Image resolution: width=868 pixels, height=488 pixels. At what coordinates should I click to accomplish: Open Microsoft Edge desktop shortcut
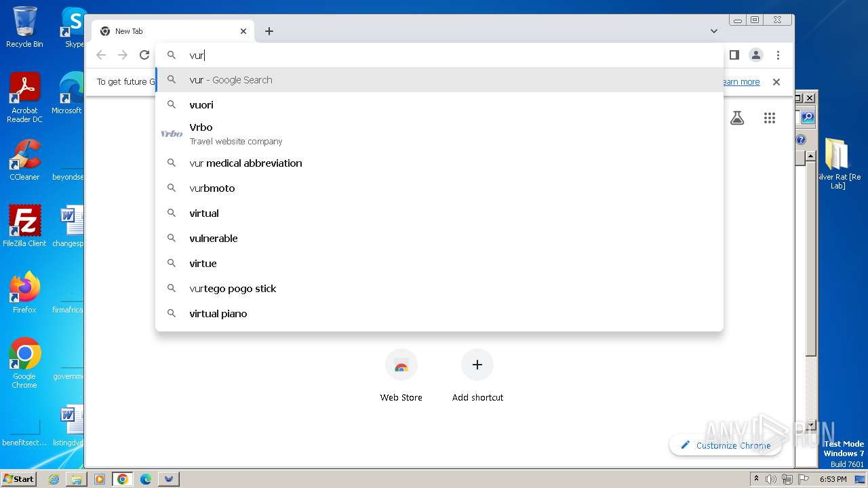[70, 94]
